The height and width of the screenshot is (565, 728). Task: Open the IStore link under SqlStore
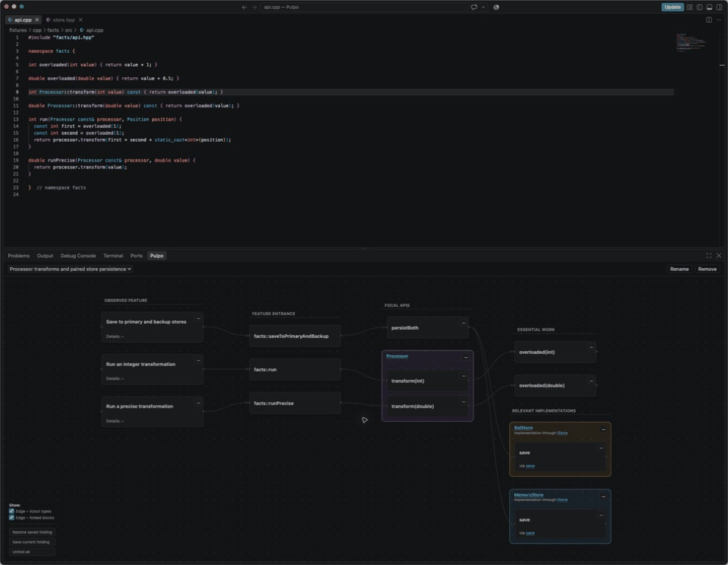[563, 433]
